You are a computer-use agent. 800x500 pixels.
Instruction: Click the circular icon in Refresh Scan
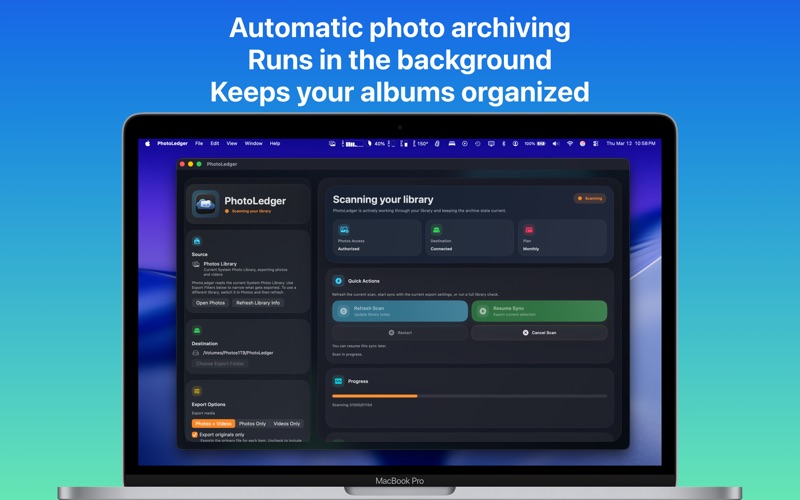tap(344, 311)
